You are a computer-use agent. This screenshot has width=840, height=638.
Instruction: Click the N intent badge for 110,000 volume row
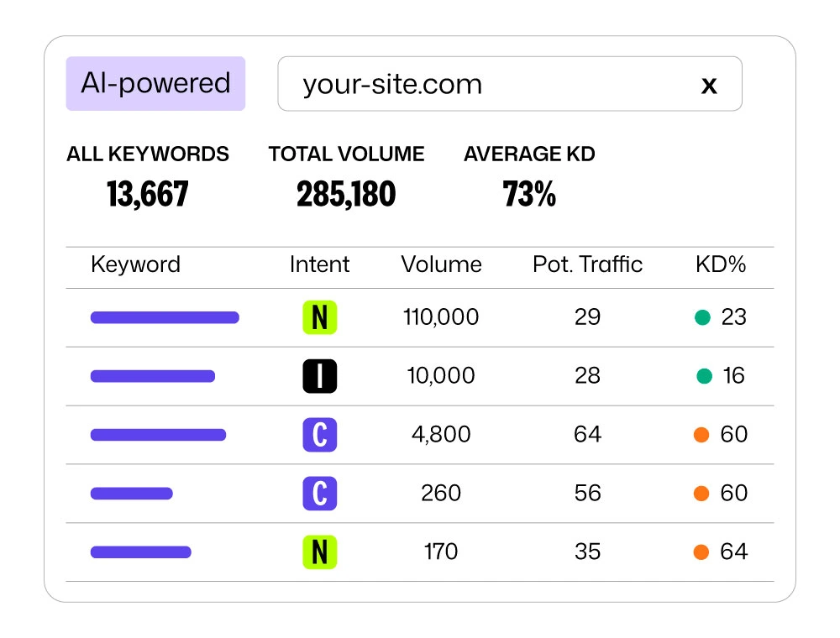(319, 317)
